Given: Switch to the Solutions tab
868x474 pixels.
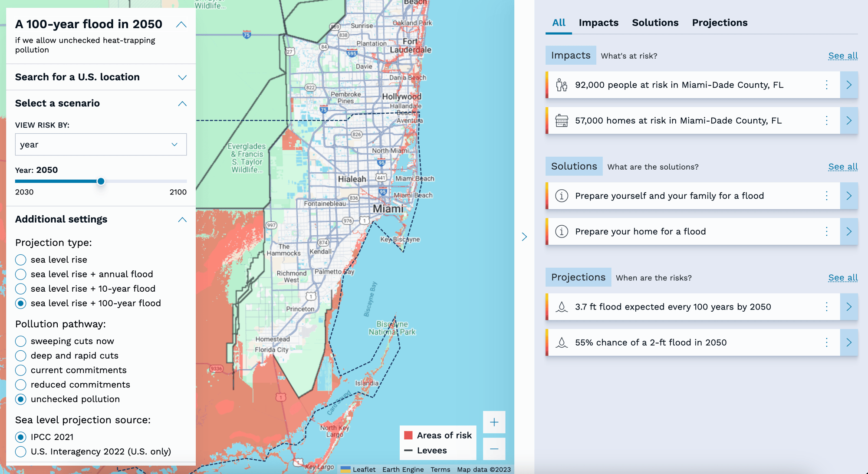Looking at the screenshot, I should (655, 23).
